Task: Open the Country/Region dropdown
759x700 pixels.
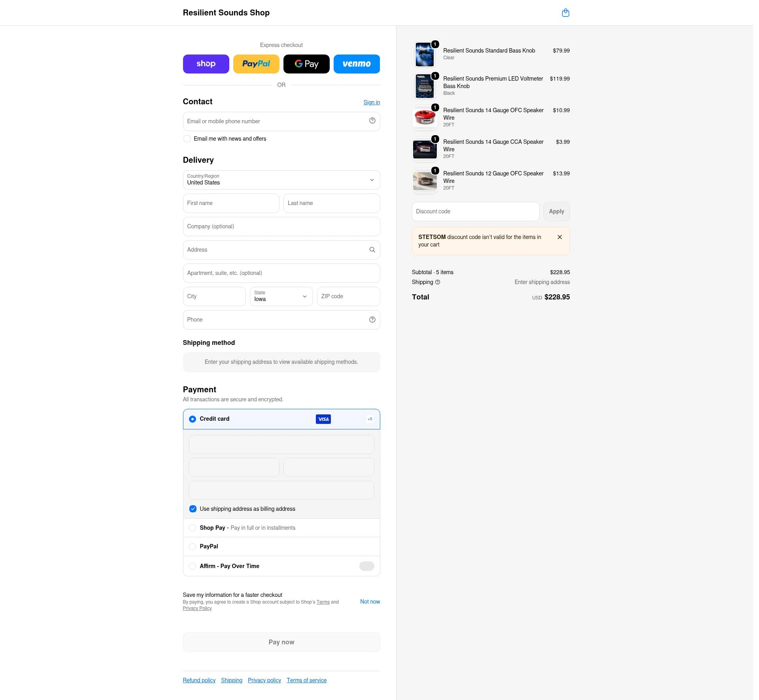Action: click(281, 180)
